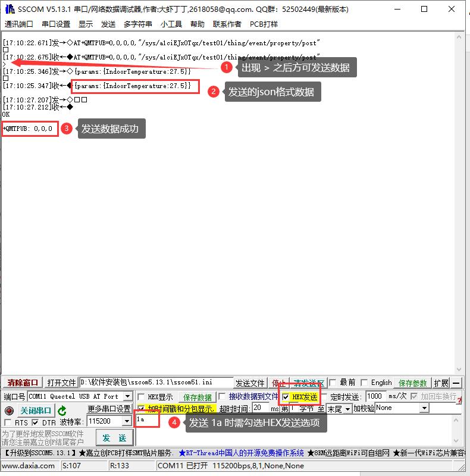The height and width of the screenshot is (476, 470).
Task: Click the R:133 received counter
Action: click(120, 466)
